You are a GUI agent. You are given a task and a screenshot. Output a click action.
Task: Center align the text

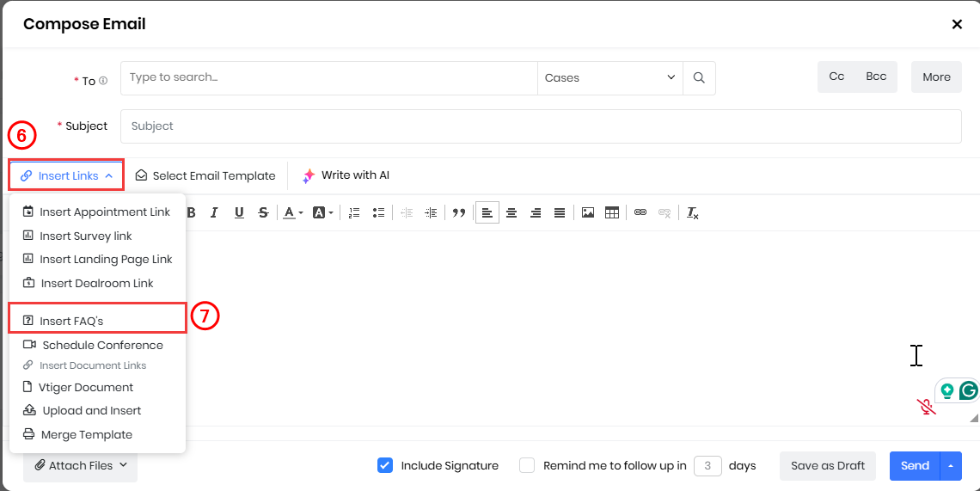(x=511, y=212)
